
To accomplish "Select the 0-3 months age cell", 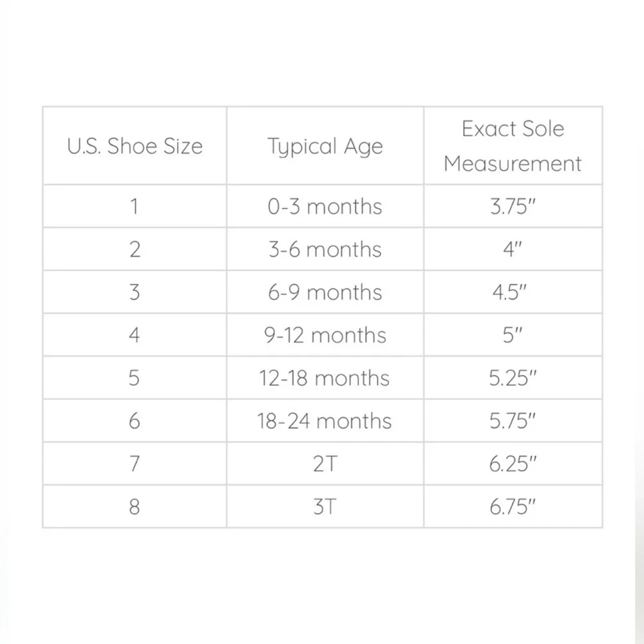I will pos(325,206).
